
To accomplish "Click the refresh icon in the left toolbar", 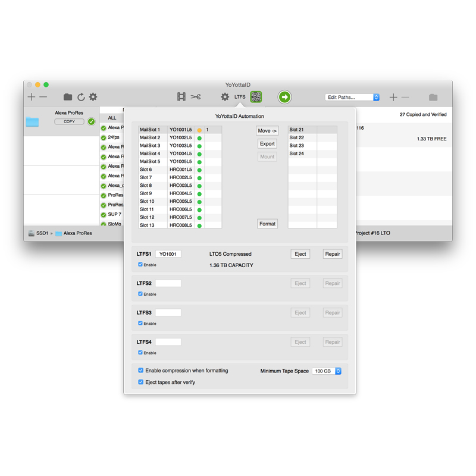I will 82,96.
